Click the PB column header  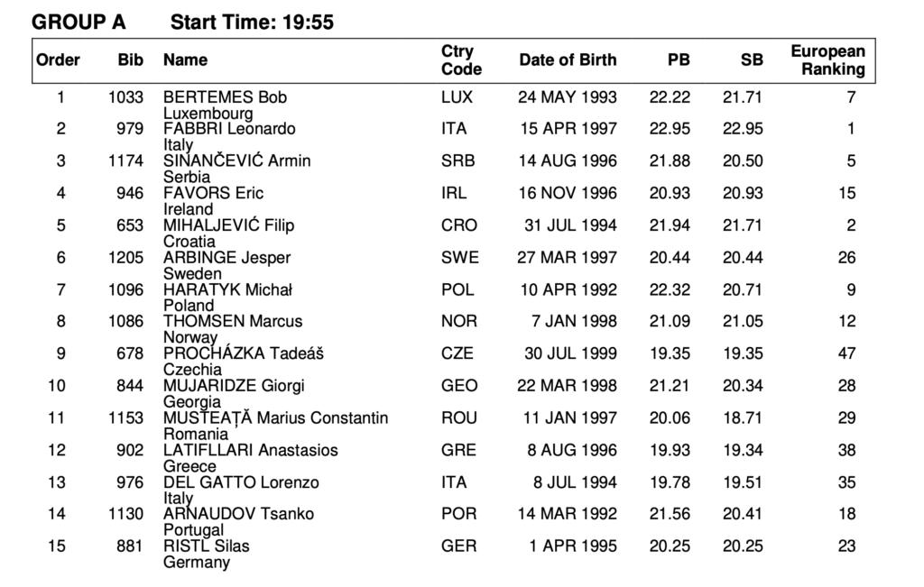(679, 60)
